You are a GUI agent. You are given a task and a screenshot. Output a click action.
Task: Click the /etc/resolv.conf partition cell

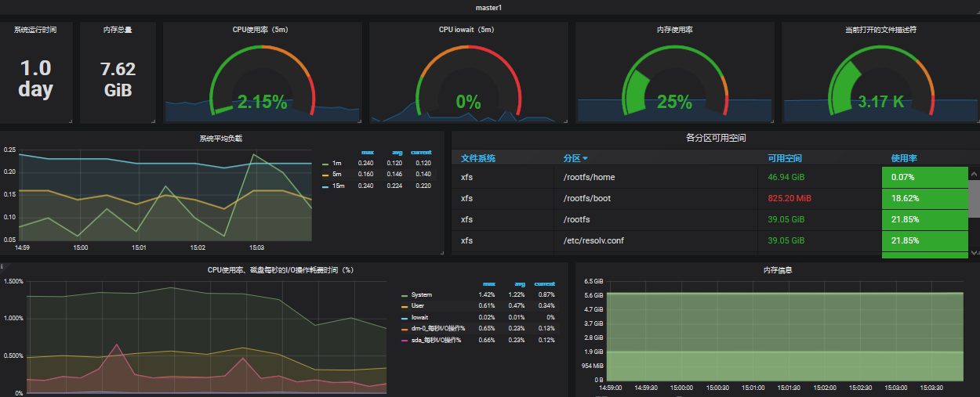click(595, 240)
